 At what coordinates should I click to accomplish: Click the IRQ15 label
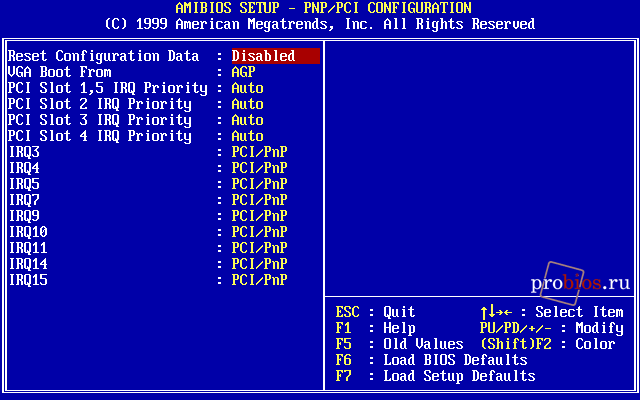pos(28,280)
